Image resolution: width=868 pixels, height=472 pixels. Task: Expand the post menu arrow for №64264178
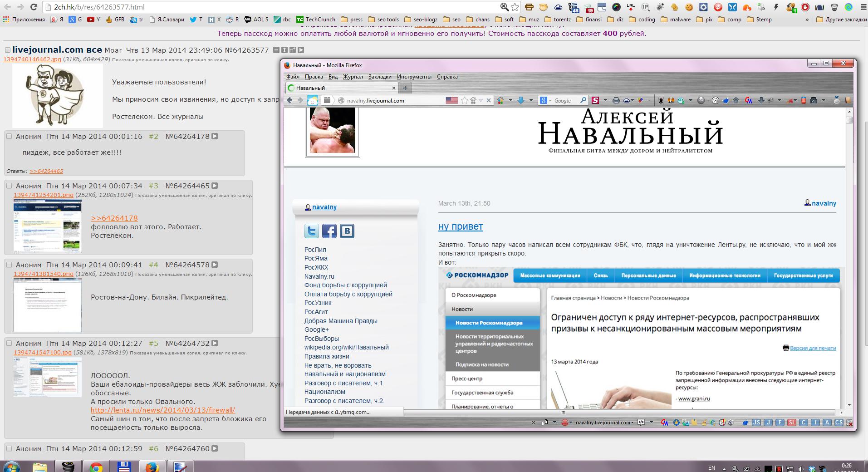pos(215,136)
